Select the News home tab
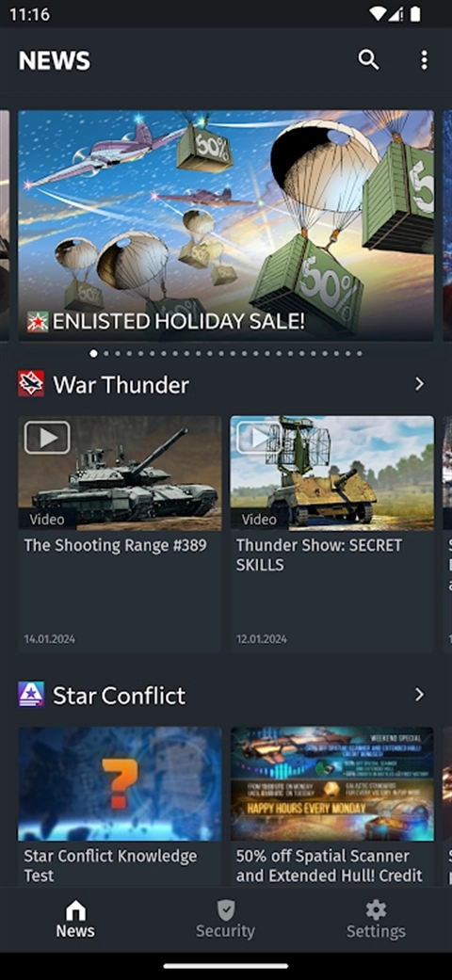 click(x=75, y=920)
